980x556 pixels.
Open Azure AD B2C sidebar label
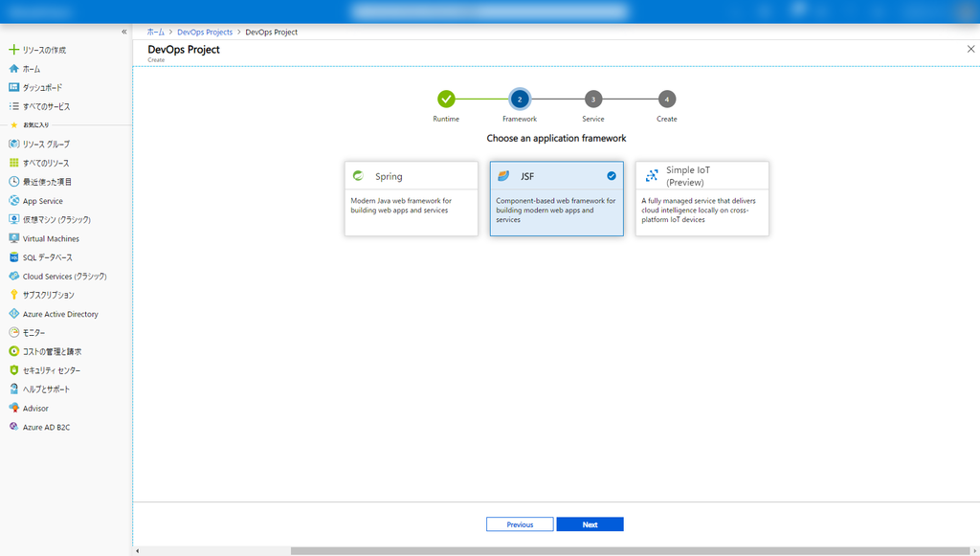click(46, 428)
